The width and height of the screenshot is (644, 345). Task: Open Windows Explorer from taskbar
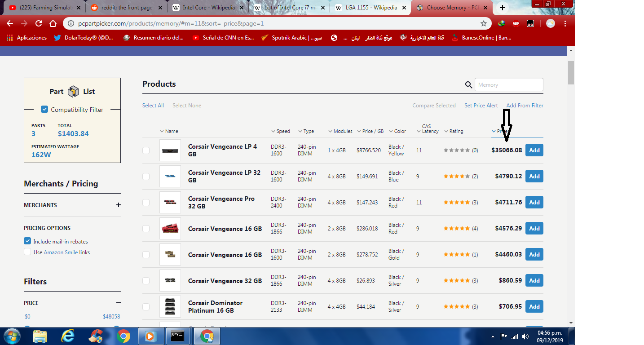40,336
